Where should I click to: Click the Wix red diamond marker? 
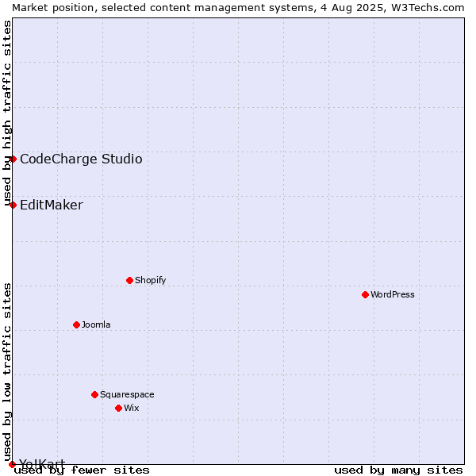(x=119, y=409)
